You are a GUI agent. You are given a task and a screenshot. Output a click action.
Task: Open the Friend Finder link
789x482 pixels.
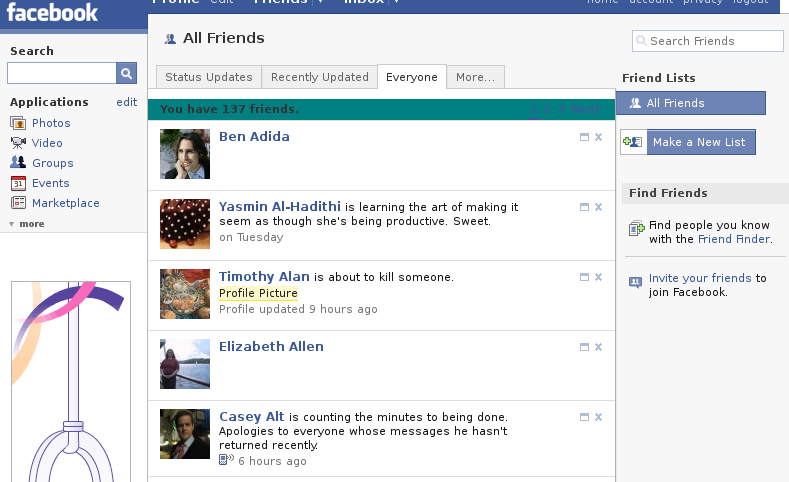[734, 239]
